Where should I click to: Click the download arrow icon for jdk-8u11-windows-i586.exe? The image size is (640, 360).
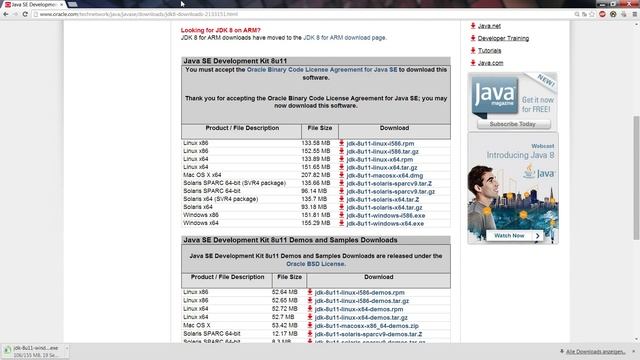tap(342, 215)
